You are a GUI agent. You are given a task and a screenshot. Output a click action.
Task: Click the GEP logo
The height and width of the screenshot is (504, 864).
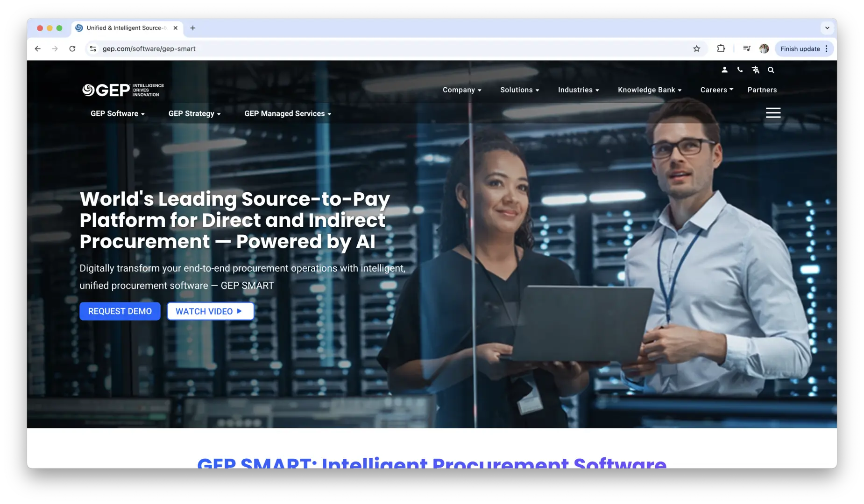pyautogui.click(x=123, y=90)
